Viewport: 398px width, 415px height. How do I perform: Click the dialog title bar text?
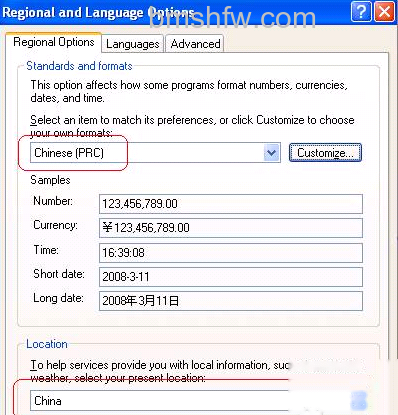[x=99, y=13]
